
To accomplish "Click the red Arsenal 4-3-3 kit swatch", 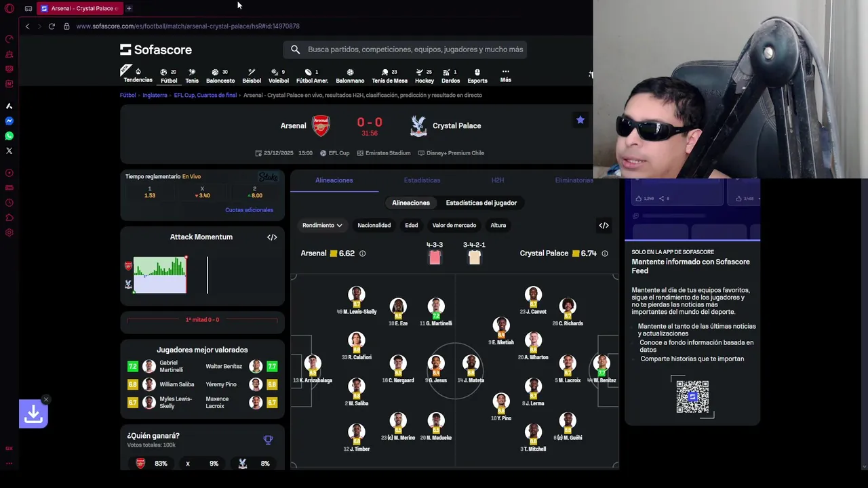I will [x=435, y=258].
